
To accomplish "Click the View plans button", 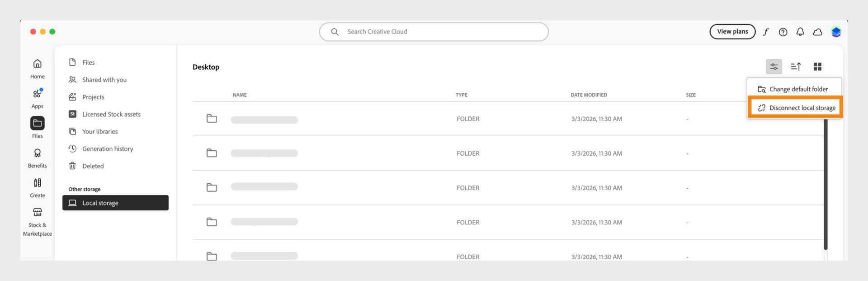I will coord(732,32).
